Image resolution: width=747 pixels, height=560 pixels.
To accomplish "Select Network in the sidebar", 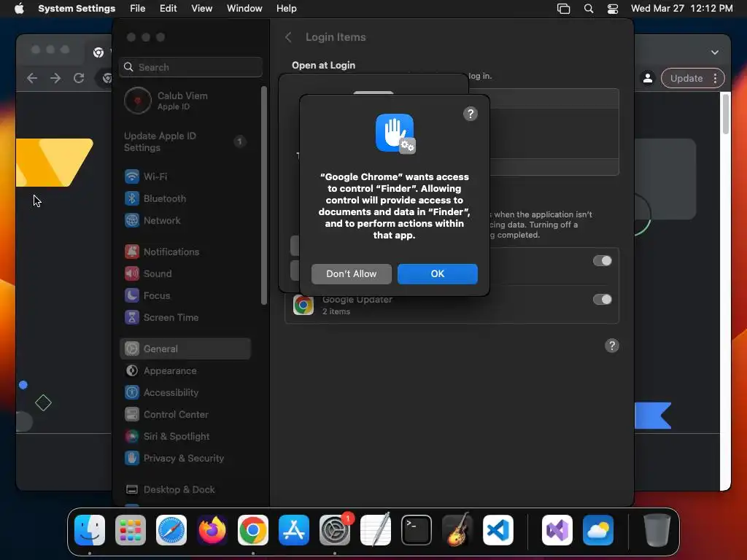I will coord(186,220).
